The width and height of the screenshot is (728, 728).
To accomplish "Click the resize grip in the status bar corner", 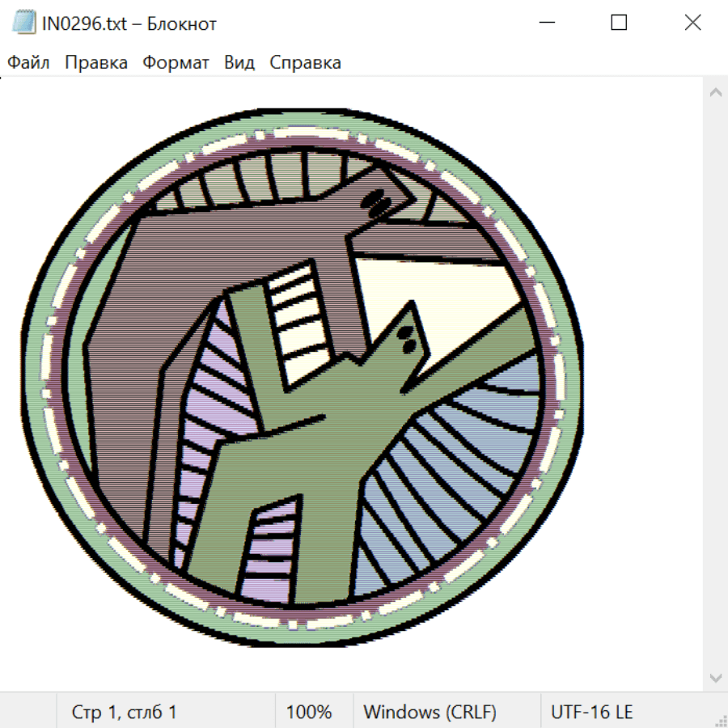I will 720,720.
